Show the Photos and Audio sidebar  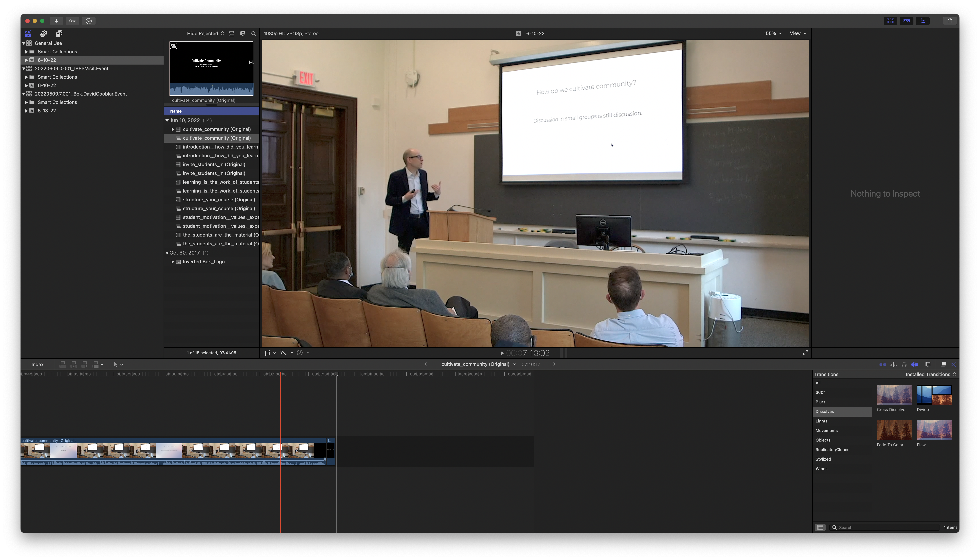[43, 34]
